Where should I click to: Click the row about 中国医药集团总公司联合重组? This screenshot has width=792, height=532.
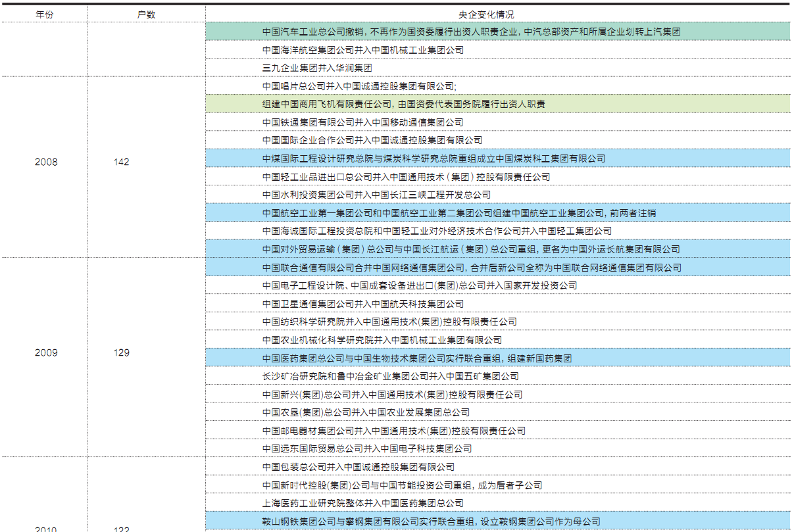pos(497,358)
